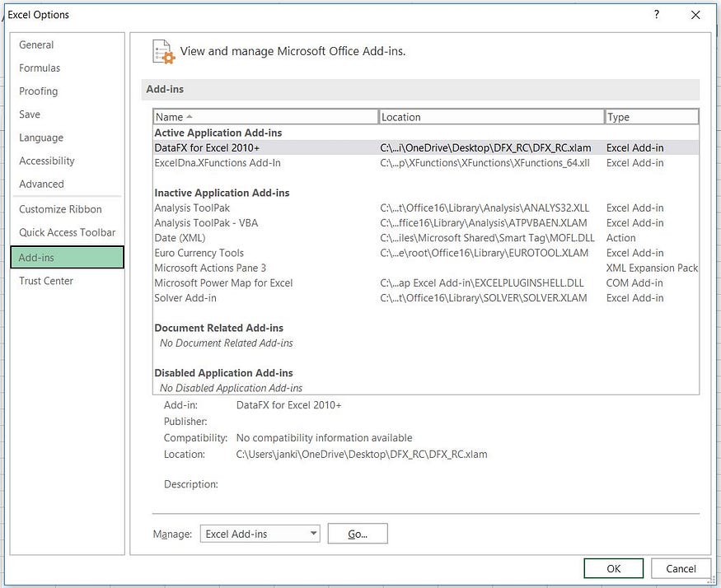Click Inactive Application Add-ins group heading
The width and height of the screenshot is (721, 588).
pyautogui.click(x=222, y=193)
